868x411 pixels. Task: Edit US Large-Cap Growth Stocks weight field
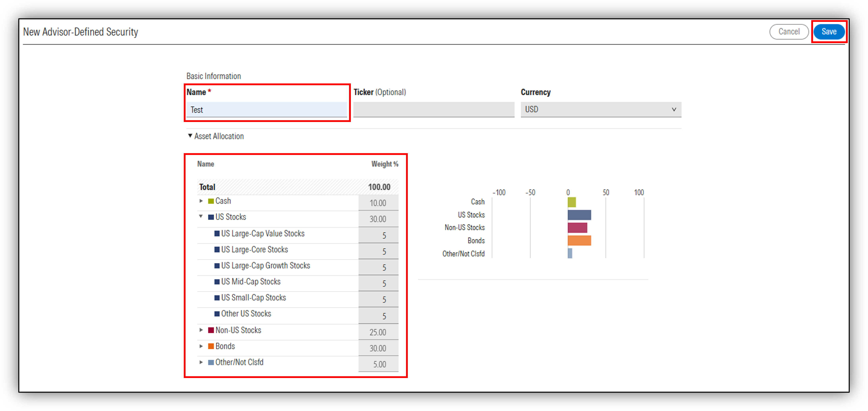378,267
